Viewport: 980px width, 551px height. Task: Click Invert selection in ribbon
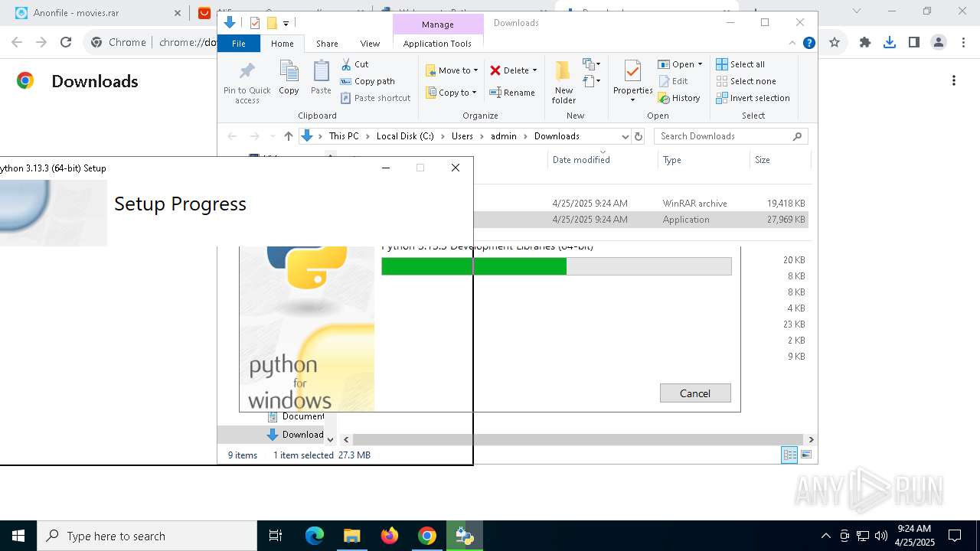coord(753,98)
